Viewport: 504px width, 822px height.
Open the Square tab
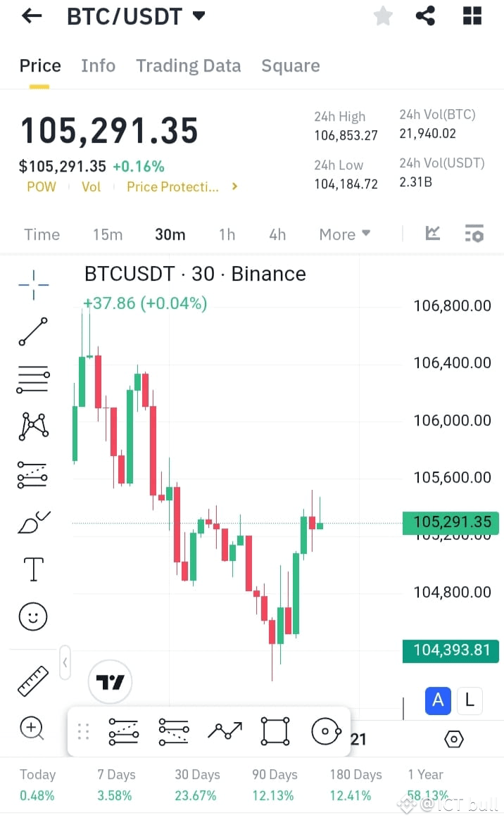click(x=291, y=65)
